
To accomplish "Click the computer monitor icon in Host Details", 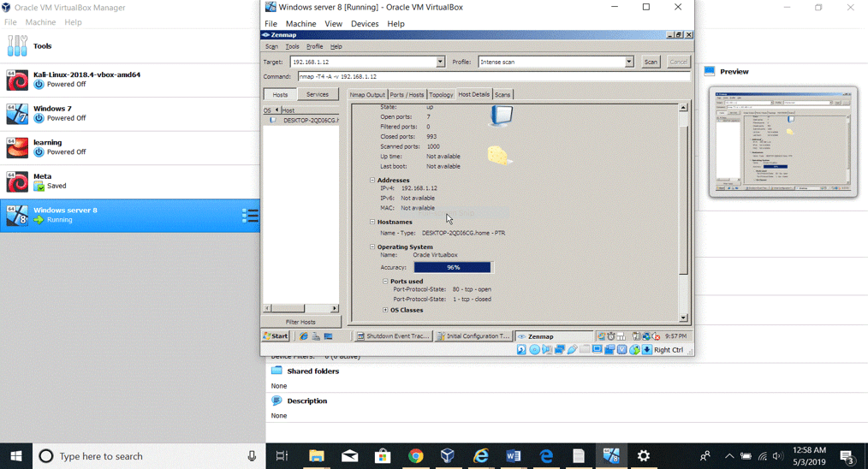I will pos(502,116).
